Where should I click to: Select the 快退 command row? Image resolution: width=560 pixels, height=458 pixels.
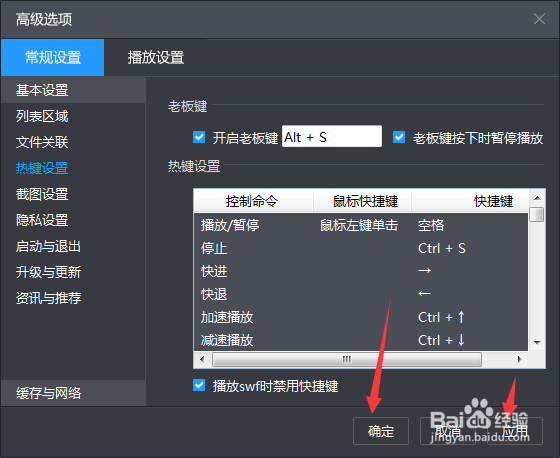point(361,294)
